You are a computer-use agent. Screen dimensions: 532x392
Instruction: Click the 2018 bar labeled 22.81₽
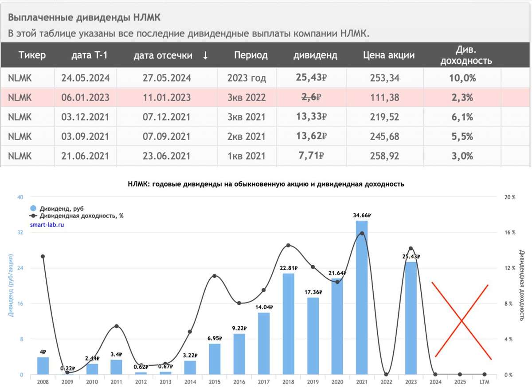[x=289, y=324]
